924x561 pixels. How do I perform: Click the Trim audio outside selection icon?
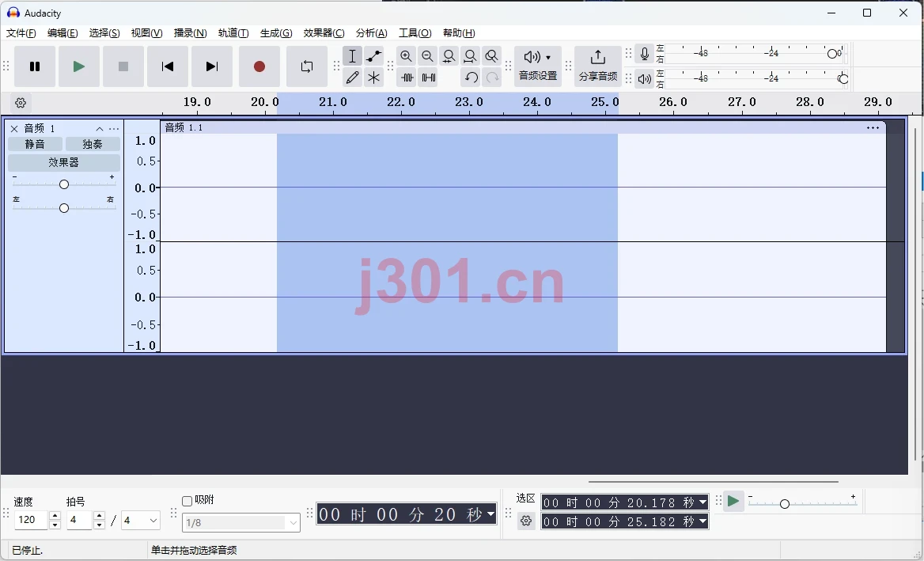[x=406, y=78]
